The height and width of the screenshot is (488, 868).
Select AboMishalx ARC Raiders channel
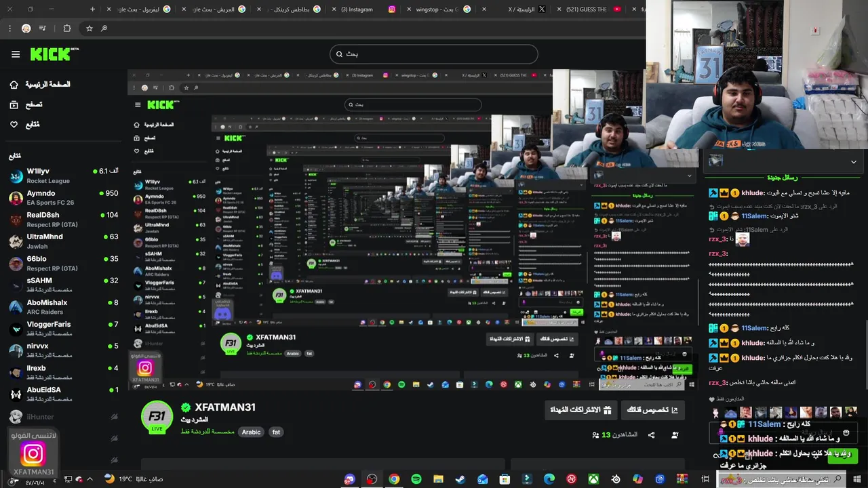coord(64,307)
